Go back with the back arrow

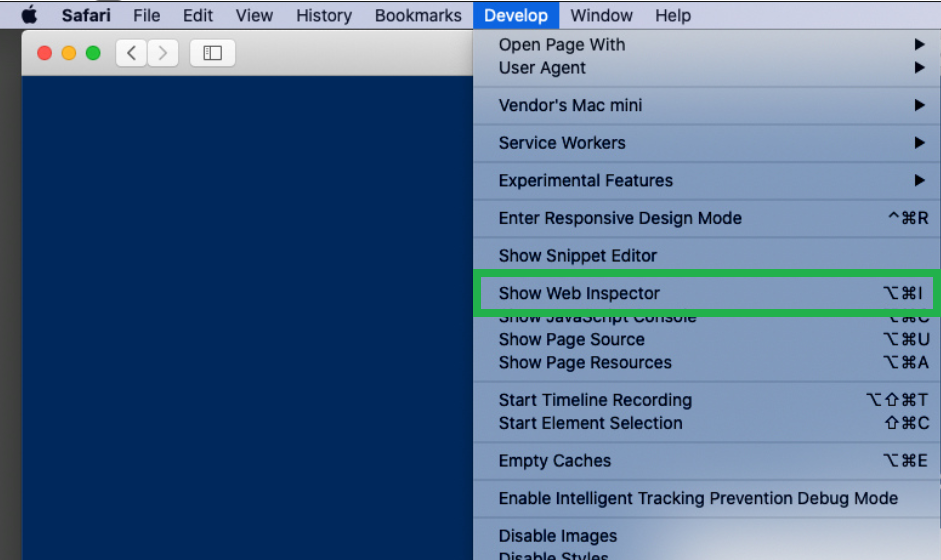click(131, 53)
